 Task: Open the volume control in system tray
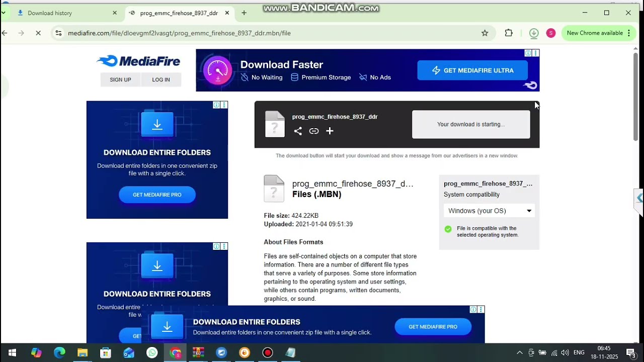(x=565, y=353)
